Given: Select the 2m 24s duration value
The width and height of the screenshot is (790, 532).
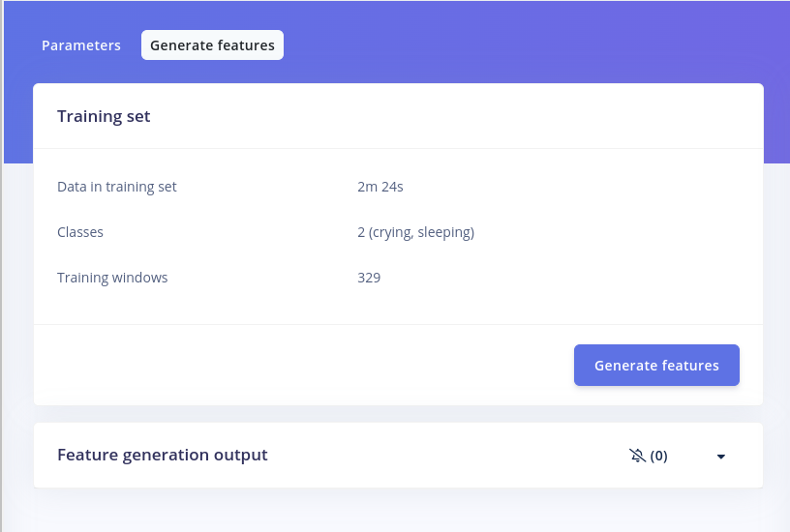Looking at the screenshot, I should point(380,187).
